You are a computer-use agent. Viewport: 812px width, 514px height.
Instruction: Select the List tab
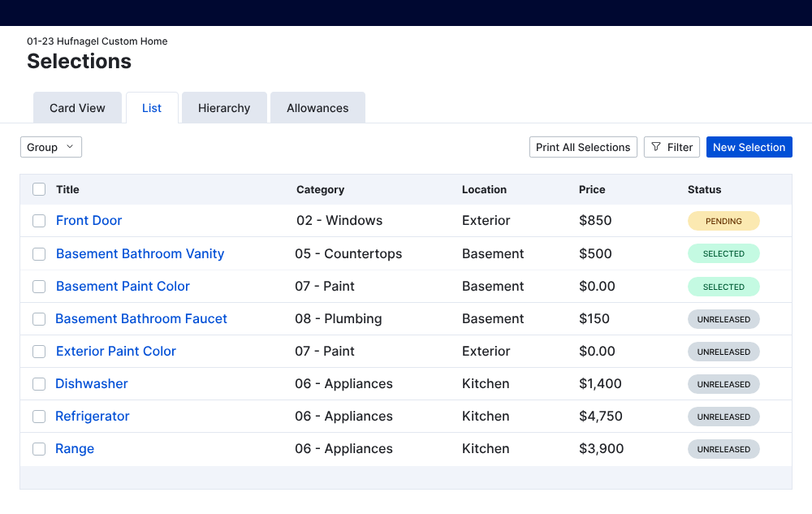tap(152, 108)
